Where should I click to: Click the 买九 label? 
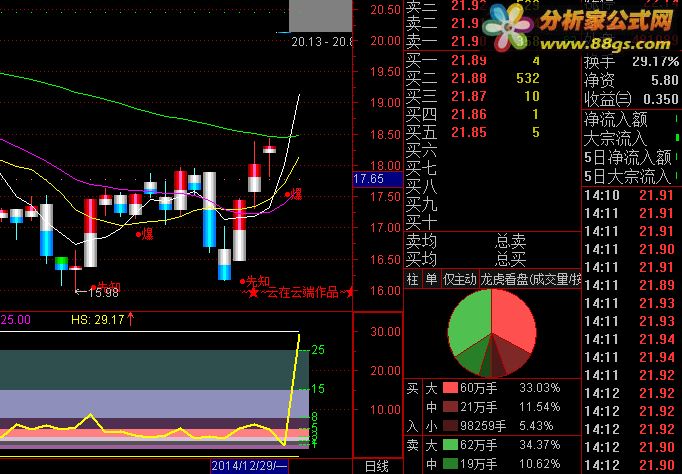(x=421, y=204)
